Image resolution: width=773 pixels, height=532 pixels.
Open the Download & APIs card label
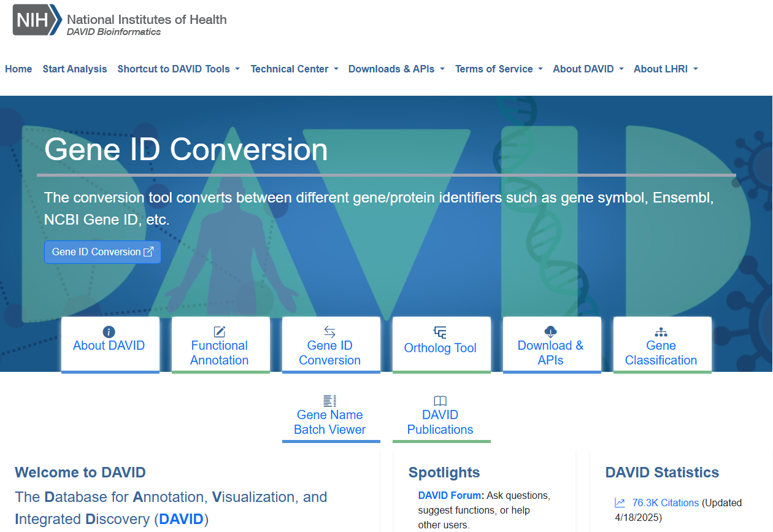[x=551, y=353]
